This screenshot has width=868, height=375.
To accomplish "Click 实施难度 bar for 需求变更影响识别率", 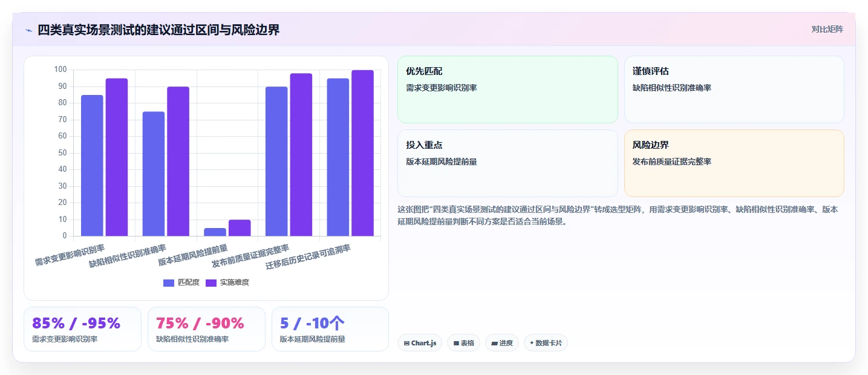I will click(x=117, y=157).
